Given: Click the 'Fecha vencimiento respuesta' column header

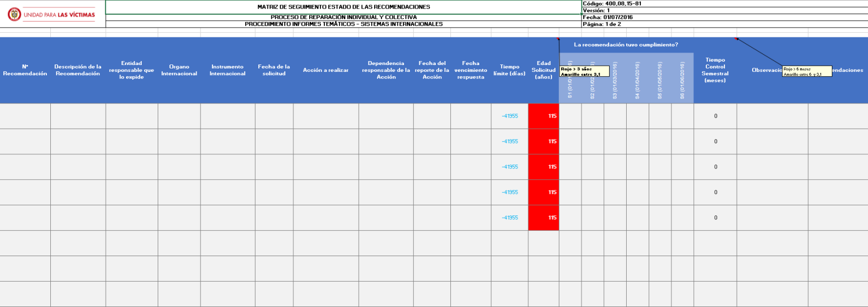Looking at the screenshot, I should (x=470, y=70).
